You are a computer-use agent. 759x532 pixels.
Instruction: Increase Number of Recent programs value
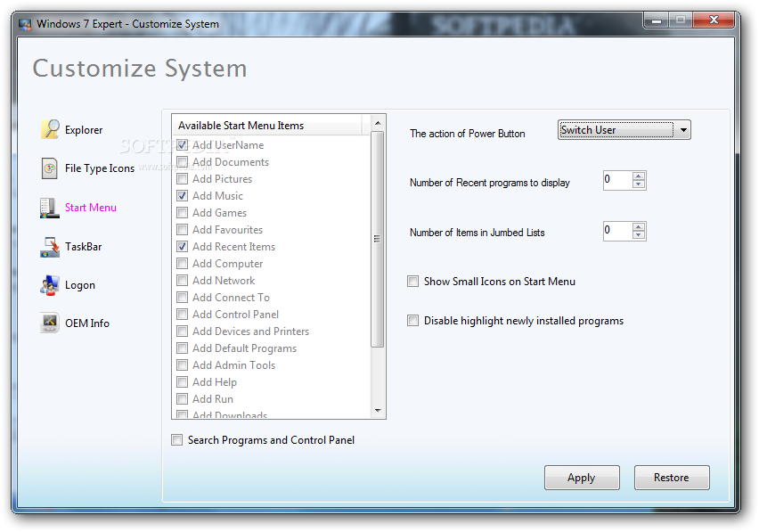pos(639,176)
